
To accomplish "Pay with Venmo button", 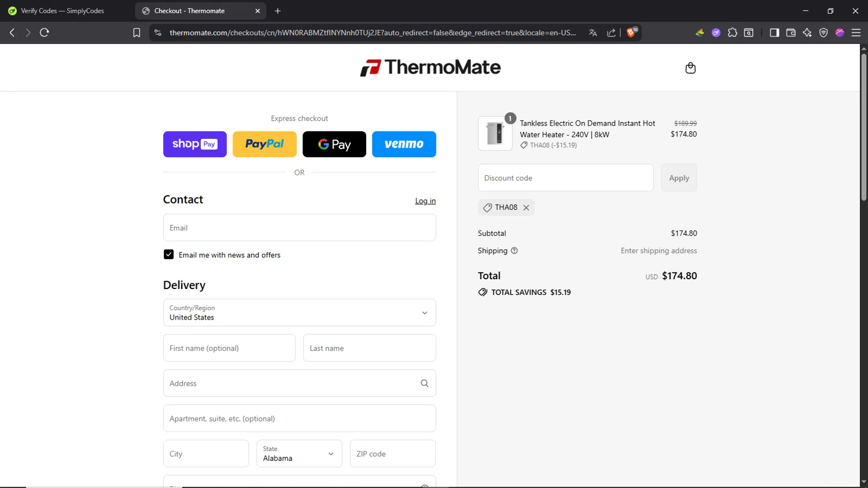I will (404, 144).
